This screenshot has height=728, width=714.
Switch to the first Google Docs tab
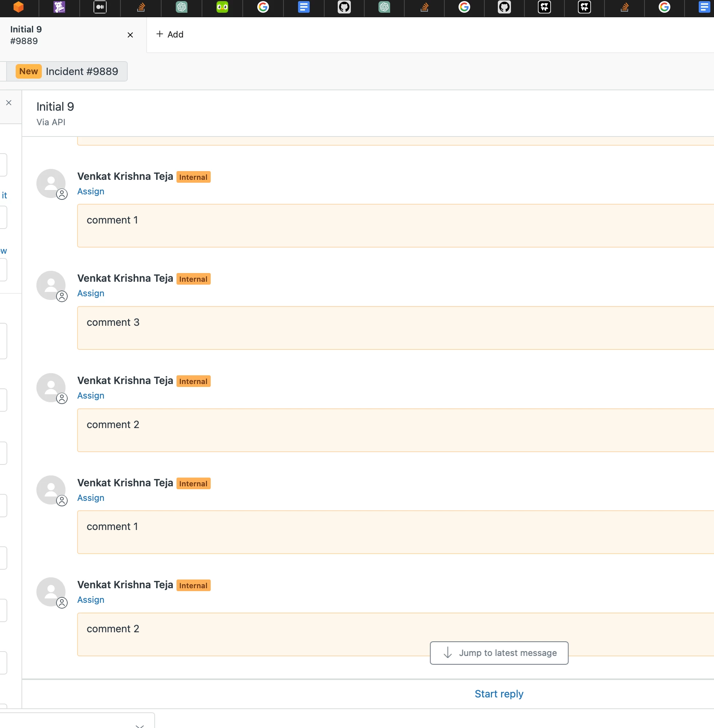pos(304,7)
